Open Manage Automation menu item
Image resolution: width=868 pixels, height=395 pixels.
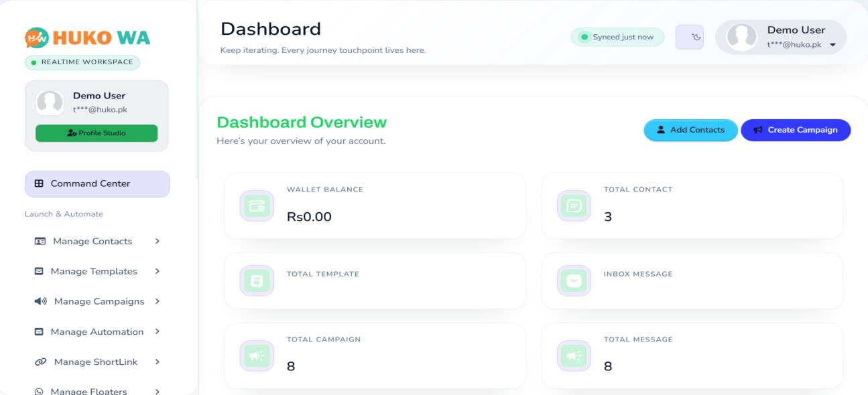tap(97, 332)
